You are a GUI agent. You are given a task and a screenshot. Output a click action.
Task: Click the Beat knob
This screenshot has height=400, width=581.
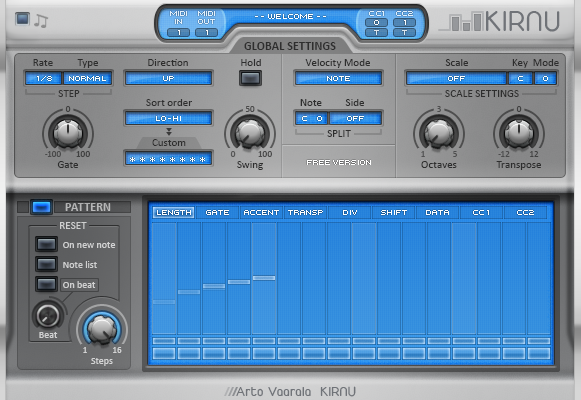[x=48, y=315]
